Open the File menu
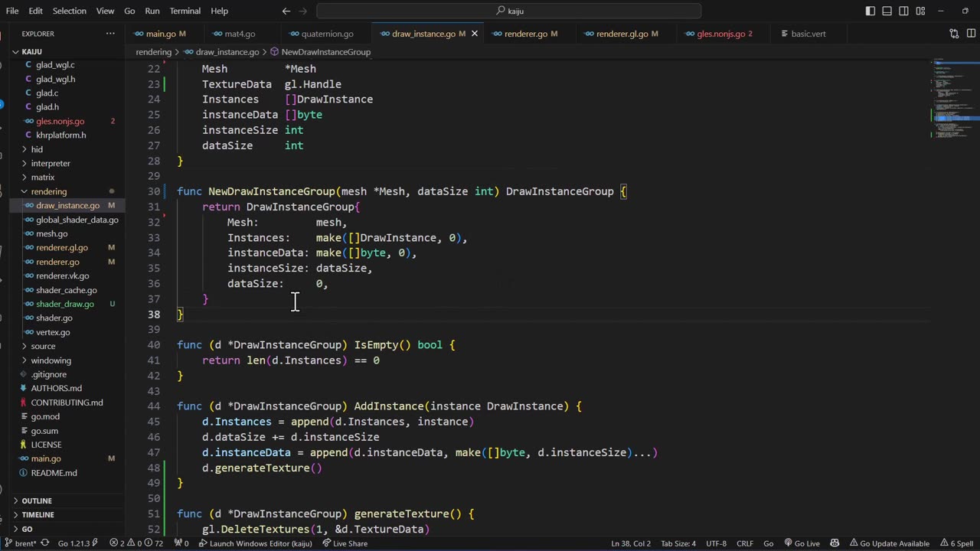The width and height of the screenshot is (980, 551). [12, 11]
